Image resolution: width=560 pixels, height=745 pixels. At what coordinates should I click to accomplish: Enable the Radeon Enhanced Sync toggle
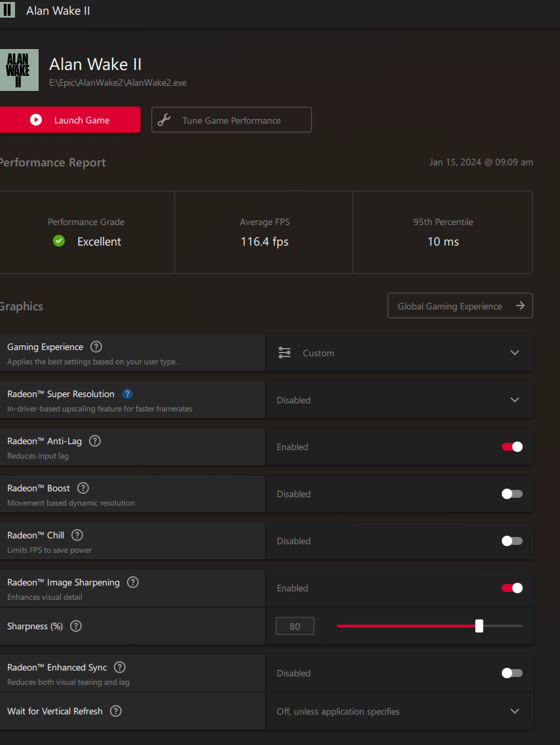tap(512, 673)
